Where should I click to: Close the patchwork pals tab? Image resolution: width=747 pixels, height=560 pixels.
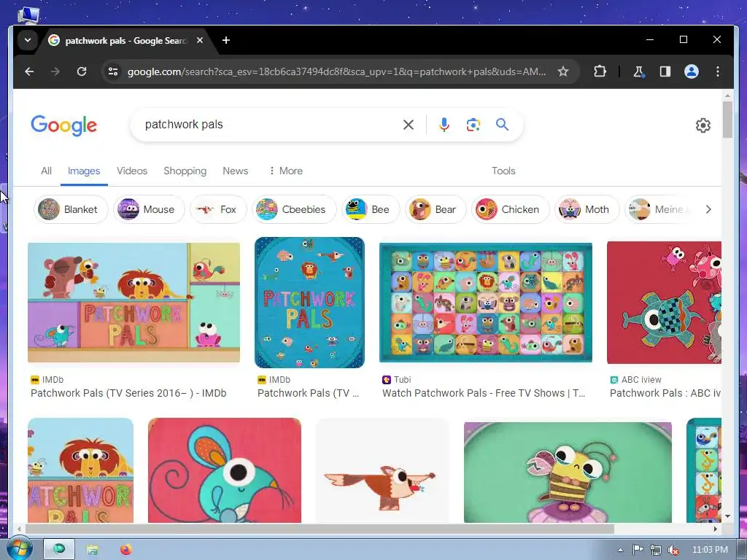click(200, 41)
